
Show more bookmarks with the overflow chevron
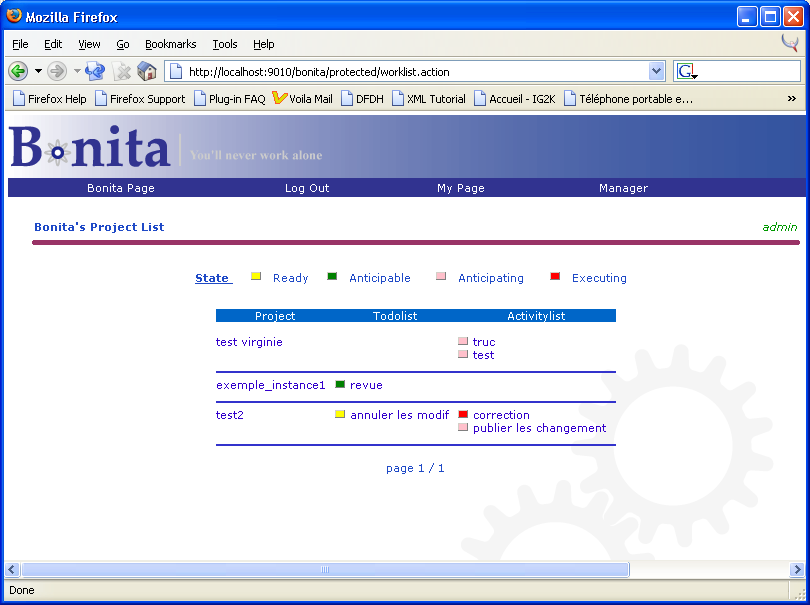tap(792, 98)
